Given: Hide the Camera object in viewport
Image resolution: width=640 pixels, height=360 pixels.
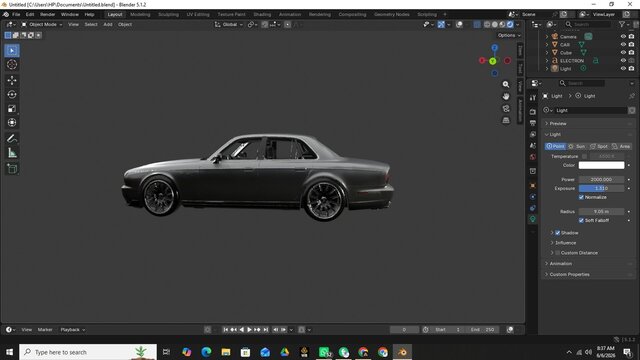Looking at the screenshot, I should tap(623, 37).
